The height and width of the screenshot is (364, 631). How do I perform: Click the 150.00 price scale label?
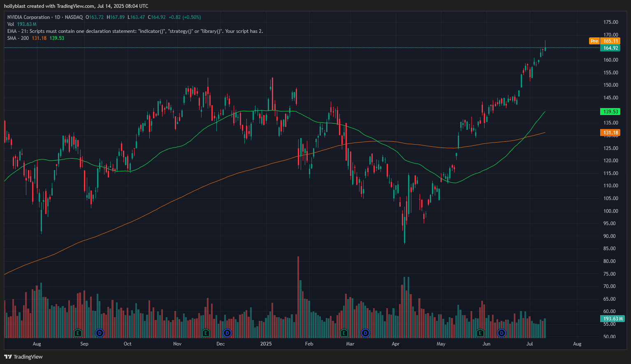point(610,85)
